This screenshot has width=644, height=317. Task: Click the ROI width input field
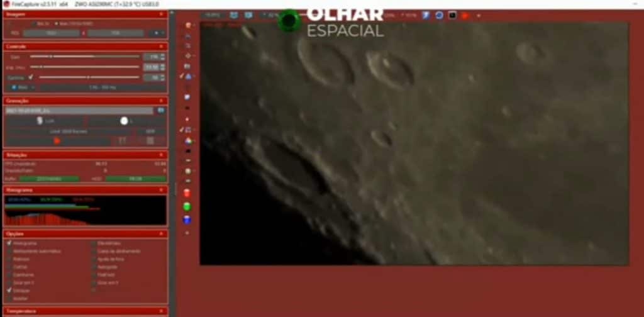click(52, 33)
